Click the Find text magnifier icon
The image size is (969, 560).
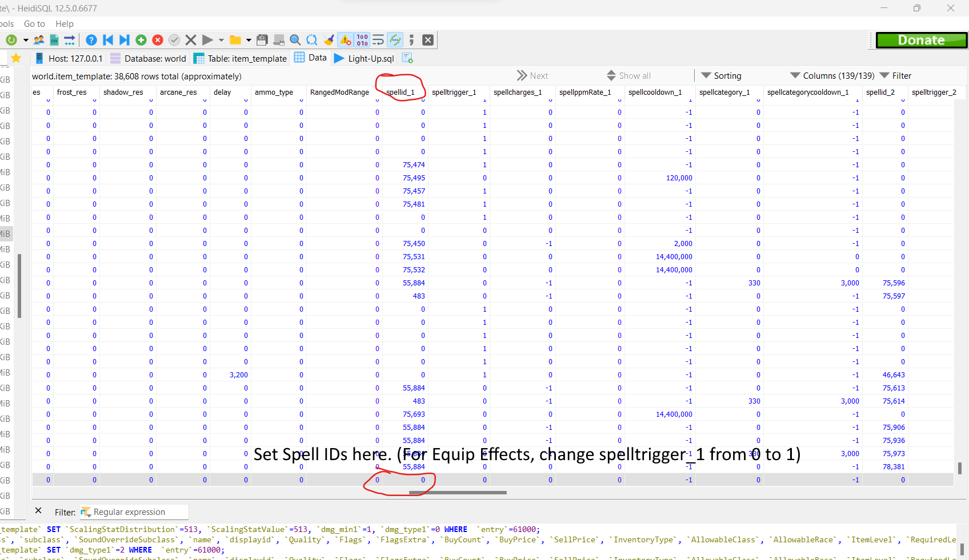tap(295, 40)
